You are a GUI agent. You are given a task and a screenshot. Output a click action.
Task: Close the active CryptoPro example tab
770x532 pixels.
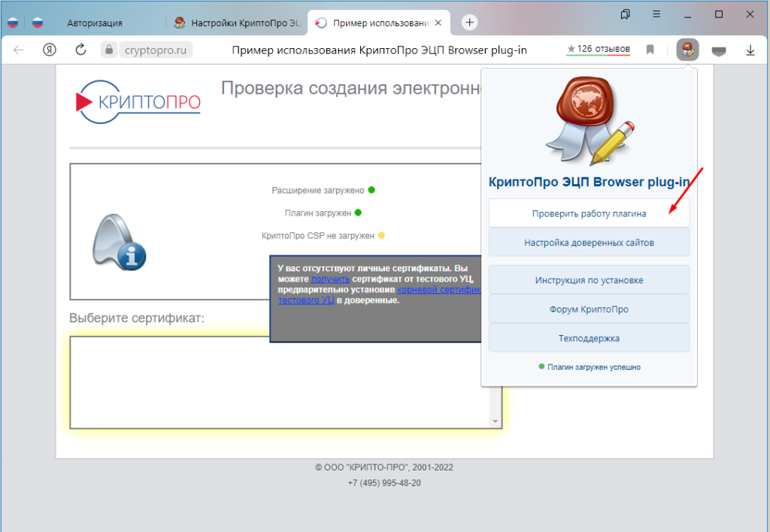click(x=438, y=23)
